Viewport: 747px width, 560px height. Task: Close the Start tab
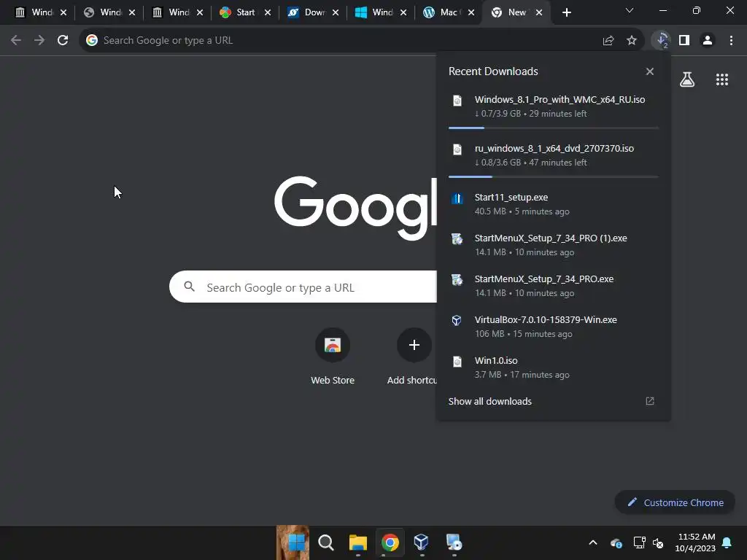[x=268, y=13]
